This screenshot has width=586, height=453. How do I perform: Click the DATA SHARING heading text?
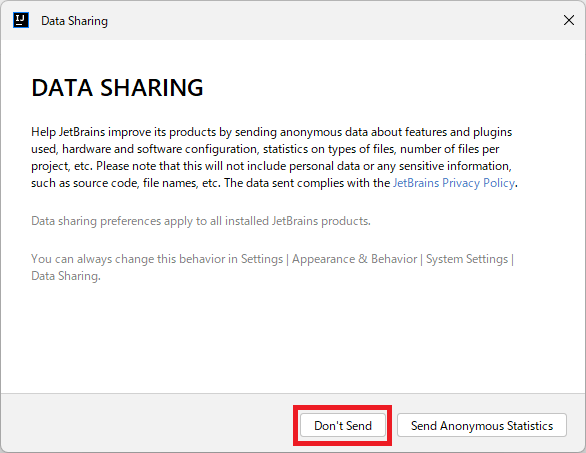(x=117, y=88)
